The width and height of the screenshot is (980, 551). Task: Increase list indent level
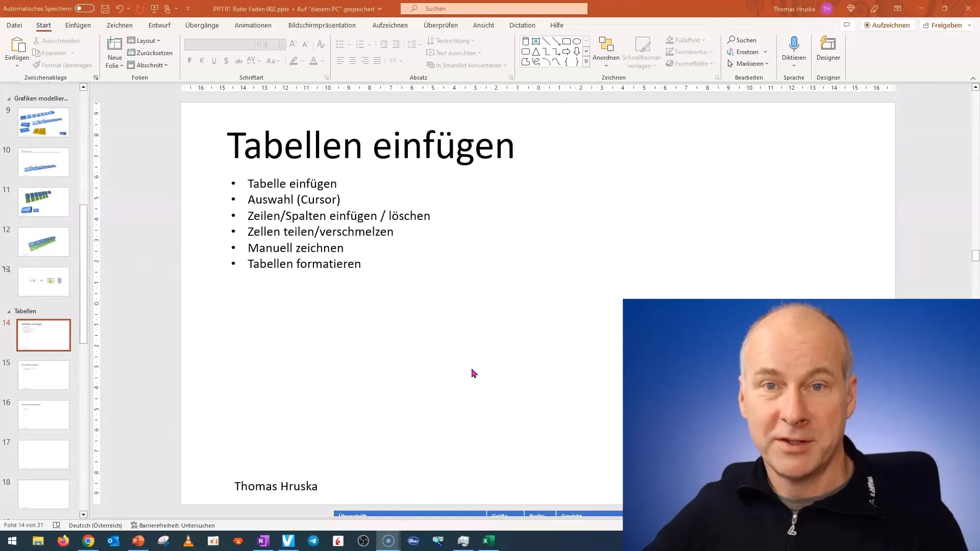[x=396, y=44]
